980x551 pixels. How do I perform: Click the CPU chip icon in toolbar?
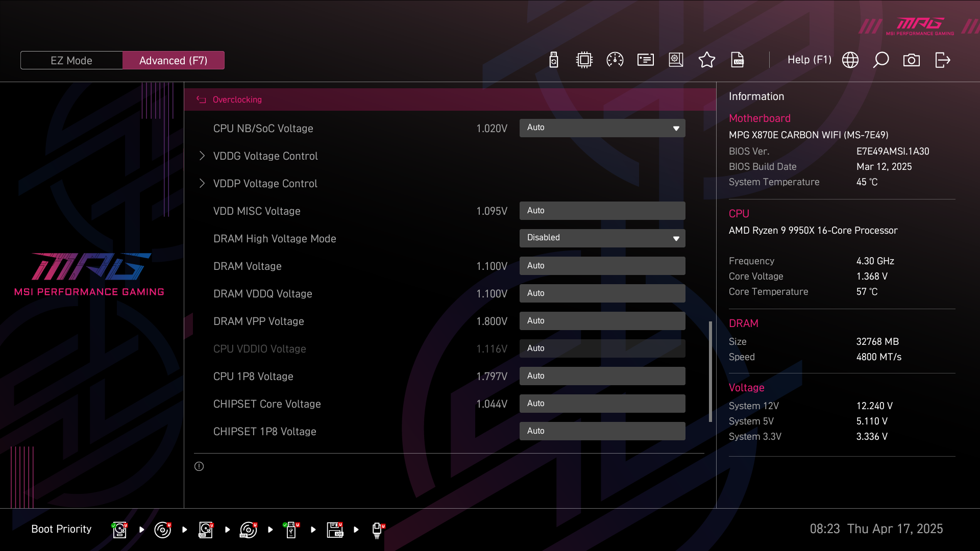coord(584,60)
